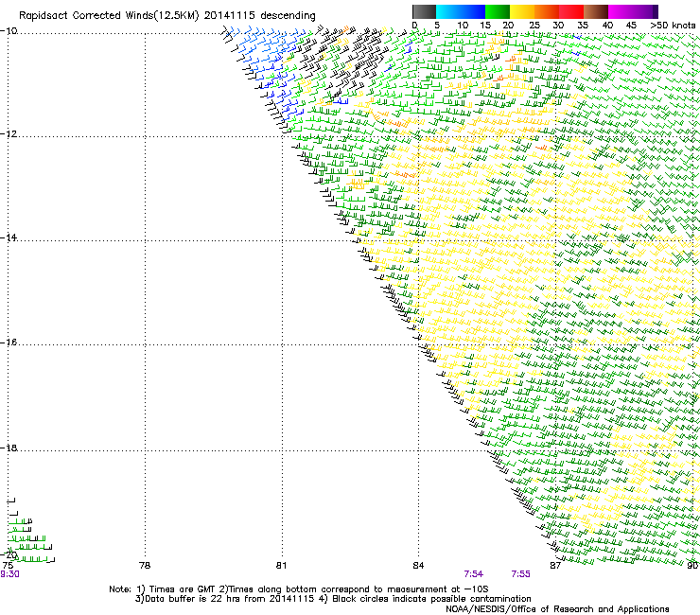Click the latitude label '-16'
This screenshot has width=700, height=615.
point(9,343)
